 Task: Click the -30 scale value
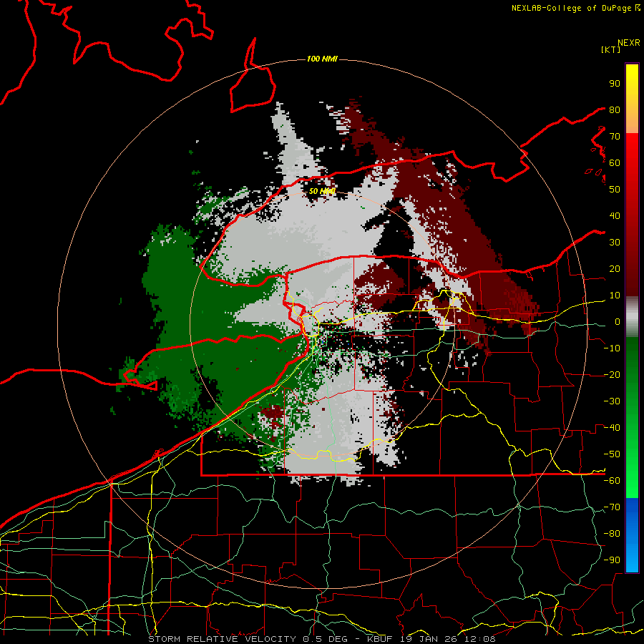(612, 401)
